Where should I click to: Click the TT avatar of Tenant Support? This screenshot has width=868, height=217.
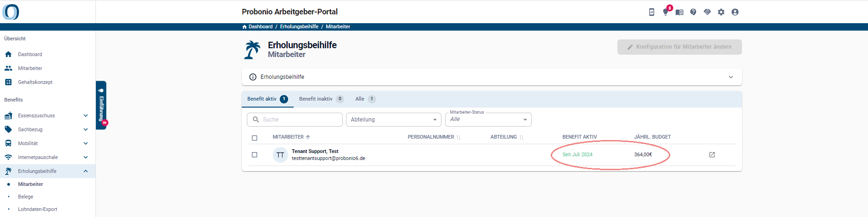(280, 155)
